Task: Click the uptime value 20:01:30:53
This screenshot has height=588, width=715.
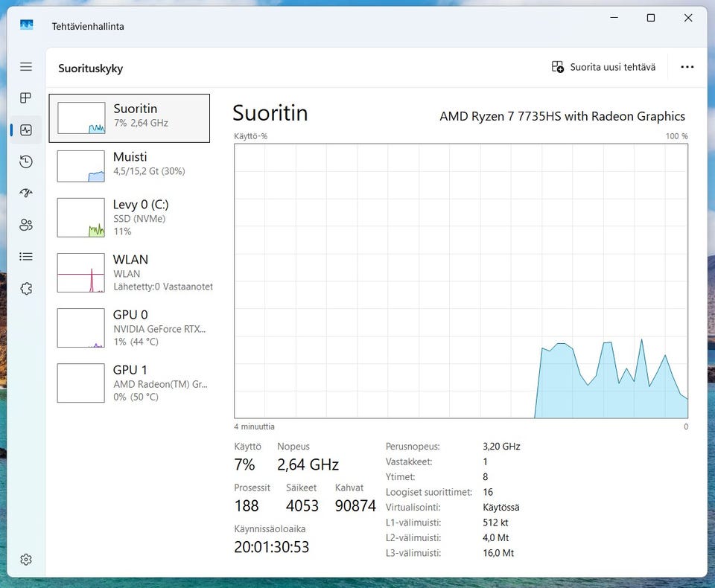Action: tap(271, 546)
